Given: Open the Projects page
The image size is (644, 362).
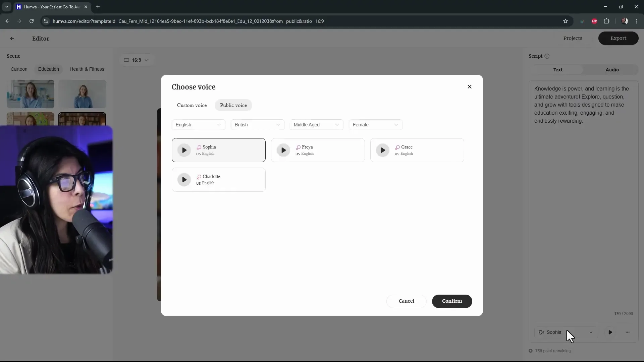Looking at the screenshot, I should point(573,38).
